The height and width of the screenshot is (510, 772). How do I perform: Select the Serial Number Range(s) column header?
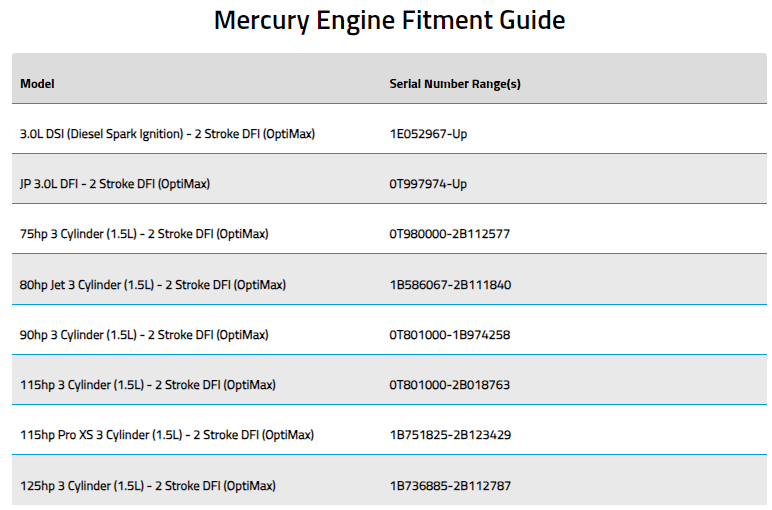(x=454, y=84)
